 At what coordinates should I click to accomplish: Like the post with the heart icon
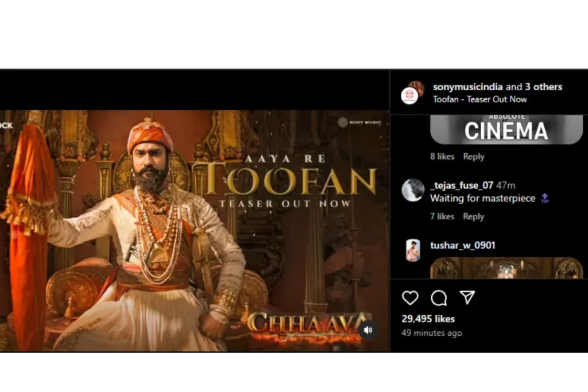click(410, 298)
